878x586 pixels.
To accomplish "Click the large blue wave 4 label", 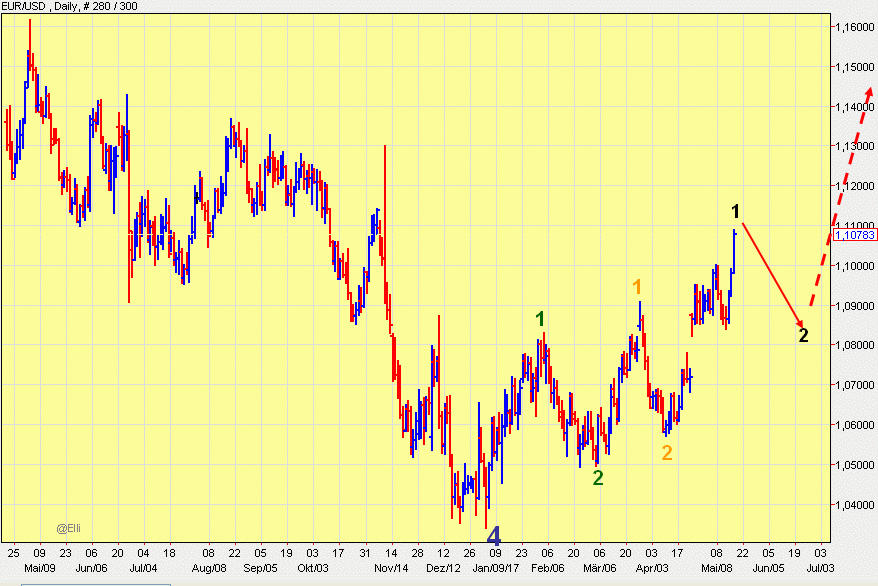I will pyautogui.click(x=493, y=535).
